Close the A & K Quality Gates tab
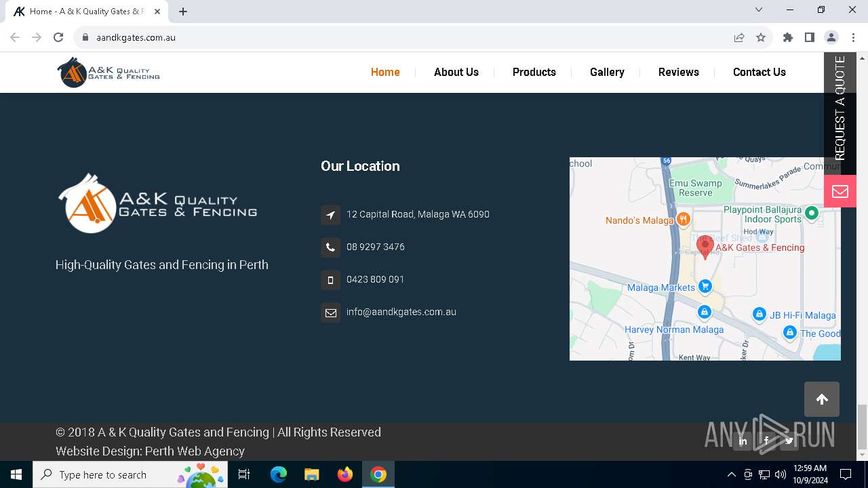Viewport: 868px width, 488px height. 158,12
